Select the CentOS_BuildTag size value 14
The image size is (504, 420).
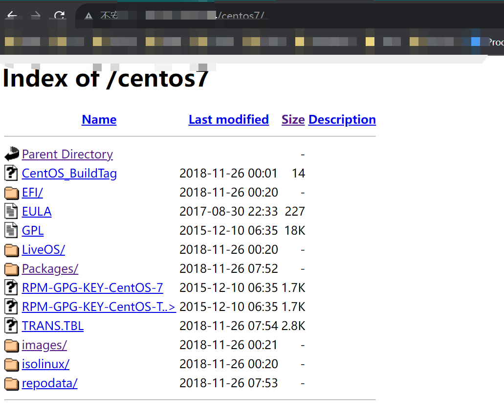tap(299, 174)
